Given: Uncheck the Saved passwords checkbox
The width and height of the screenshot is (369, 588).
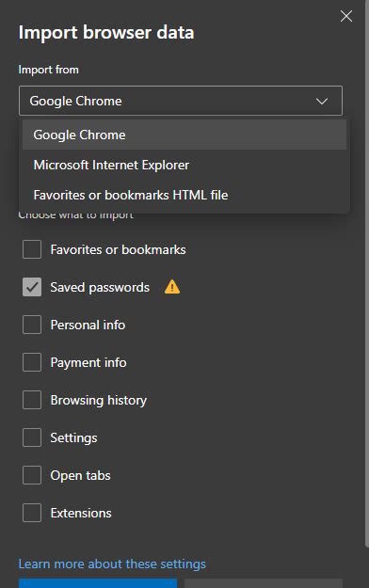Looking at the screenshot, I should [x=32, y=287].
